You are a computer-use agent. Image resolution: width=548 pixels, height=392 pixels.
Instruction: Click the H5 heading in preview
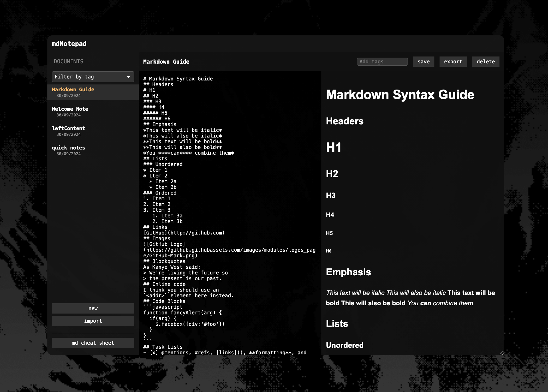point(329,233)
